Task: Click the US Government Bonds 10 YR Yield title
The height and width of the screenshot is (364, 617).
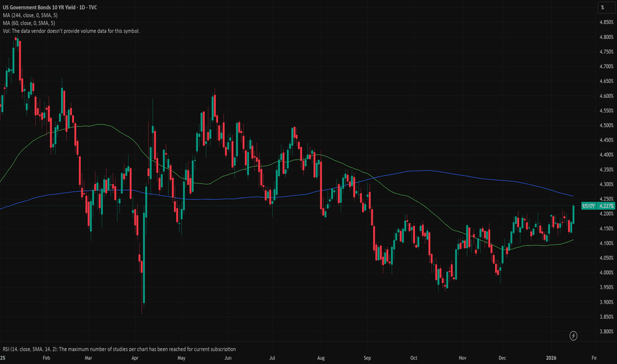Action: [48, 7]
